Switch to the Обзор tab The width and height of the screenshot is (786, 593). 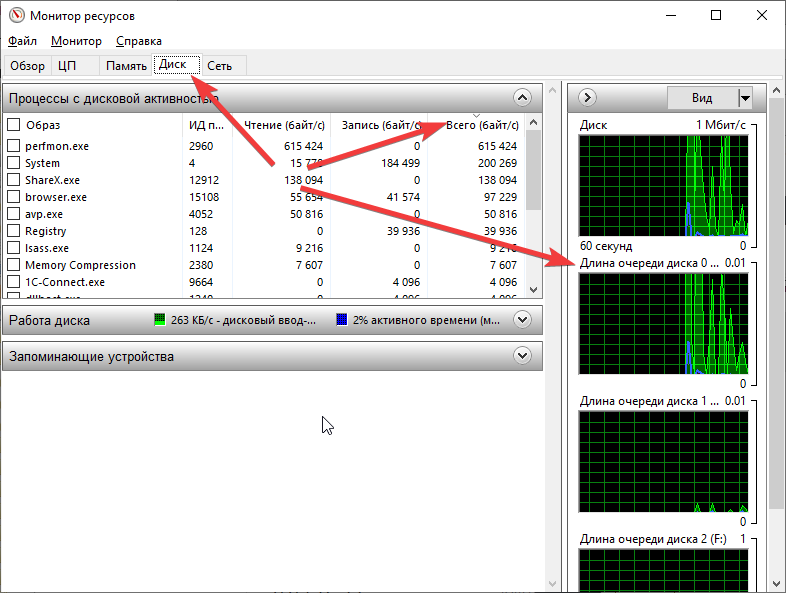click(x=27, y=66)
